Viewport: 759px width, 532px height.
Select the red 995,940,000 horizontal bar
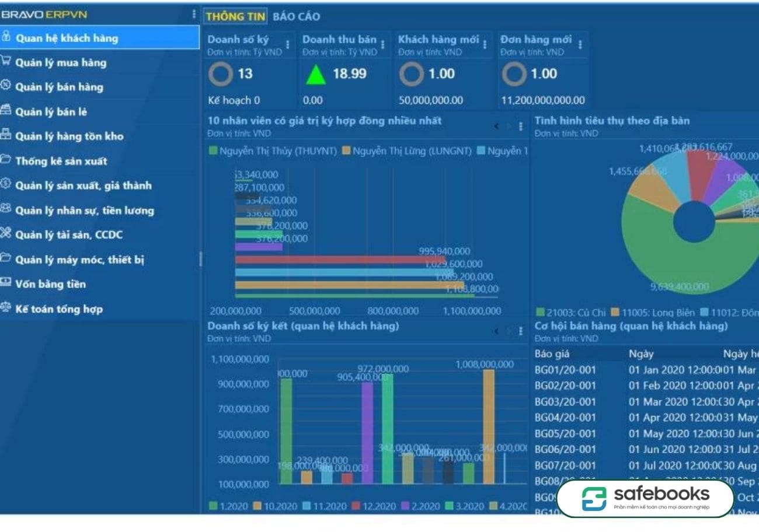(340, 259)
